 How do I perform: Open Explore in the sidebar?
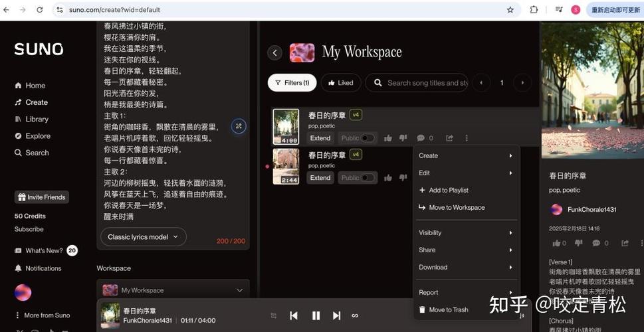point(33,136)
